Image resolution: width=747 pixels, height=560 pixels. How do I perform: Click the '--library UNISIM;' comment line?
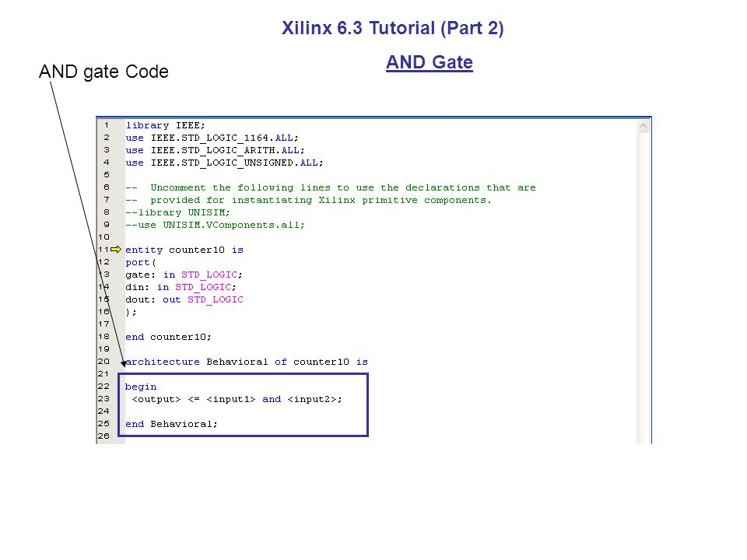tap(177, 212)
